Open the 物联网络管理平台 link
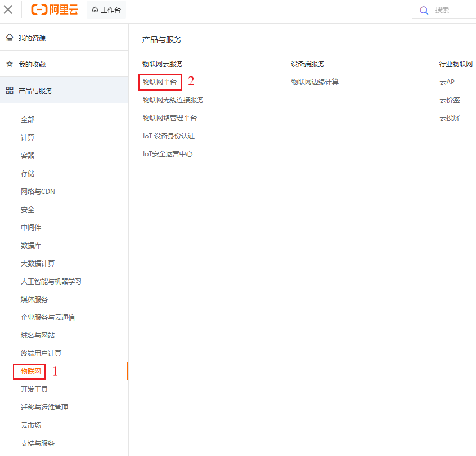476x456 pixels. (170, 118)
